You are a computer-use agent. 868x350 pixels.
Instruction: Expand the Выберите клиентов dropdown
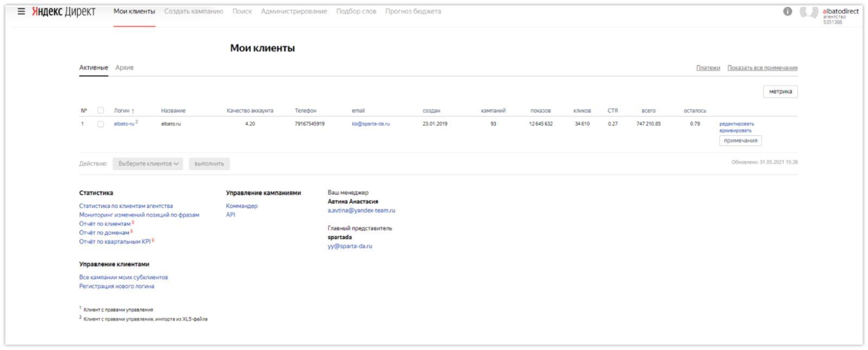[148, 164]
